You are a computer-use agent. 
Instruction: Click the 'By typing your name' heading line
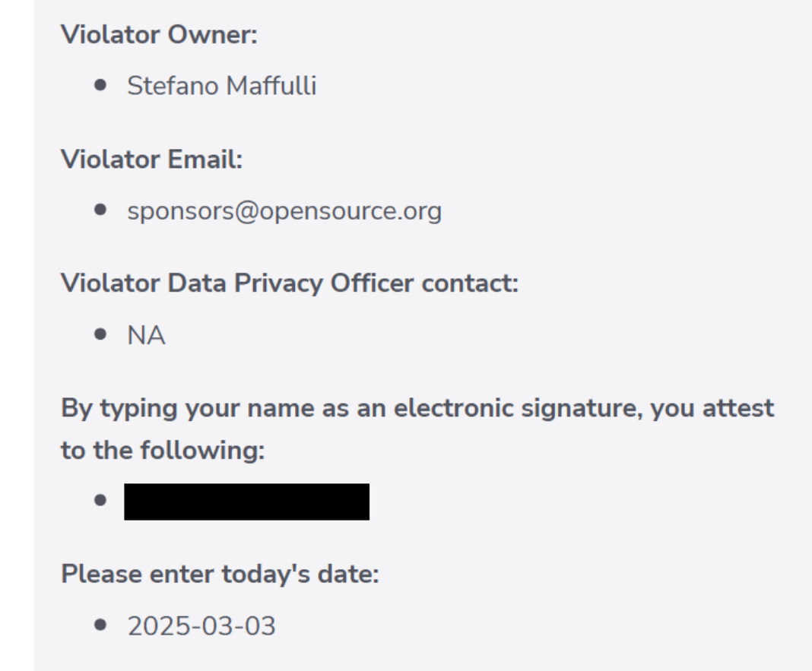(417, 409)
